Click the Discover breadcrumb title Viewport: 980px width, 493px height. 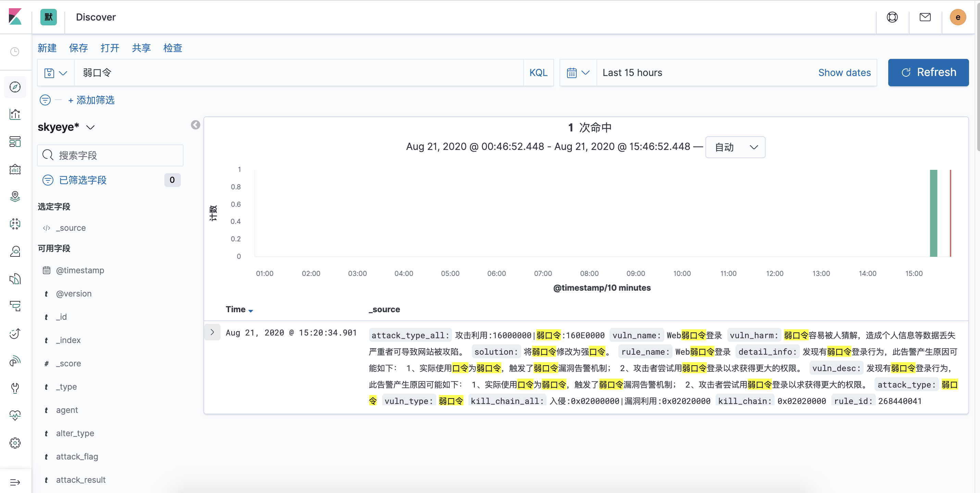[x=96, y=17]
